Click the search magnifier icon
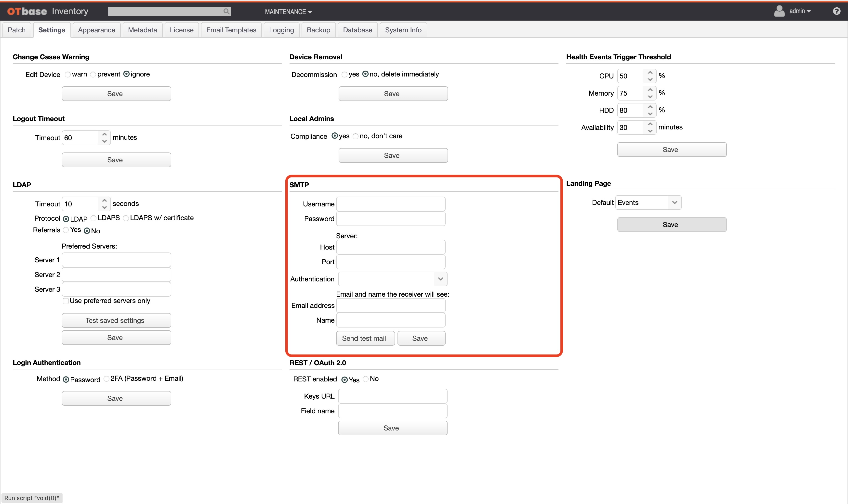 (x=226, y=12)
